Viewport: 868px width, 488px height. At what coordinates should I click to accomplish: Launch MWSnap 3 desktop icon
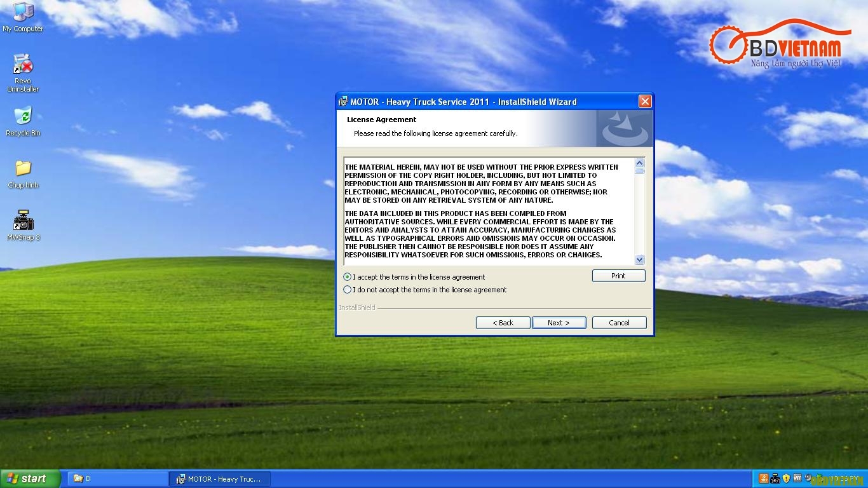[24, 226]
